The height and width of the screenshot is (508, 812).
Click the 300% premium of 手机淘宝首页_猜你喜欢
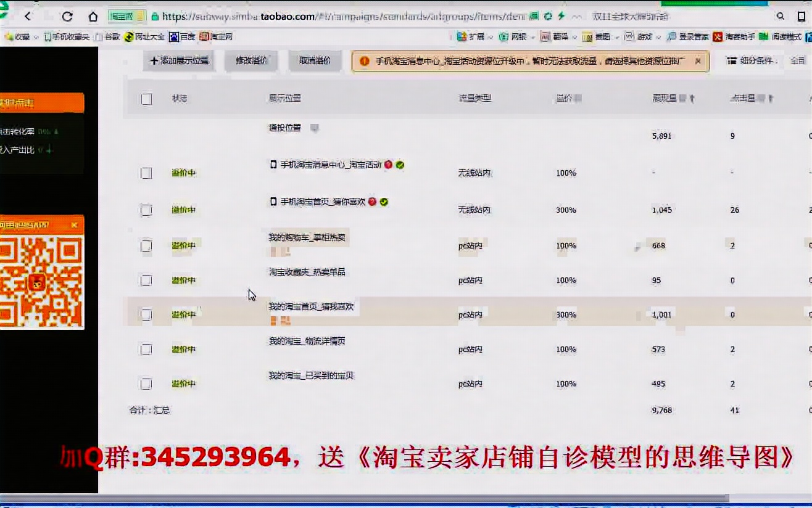pos(566,210)
